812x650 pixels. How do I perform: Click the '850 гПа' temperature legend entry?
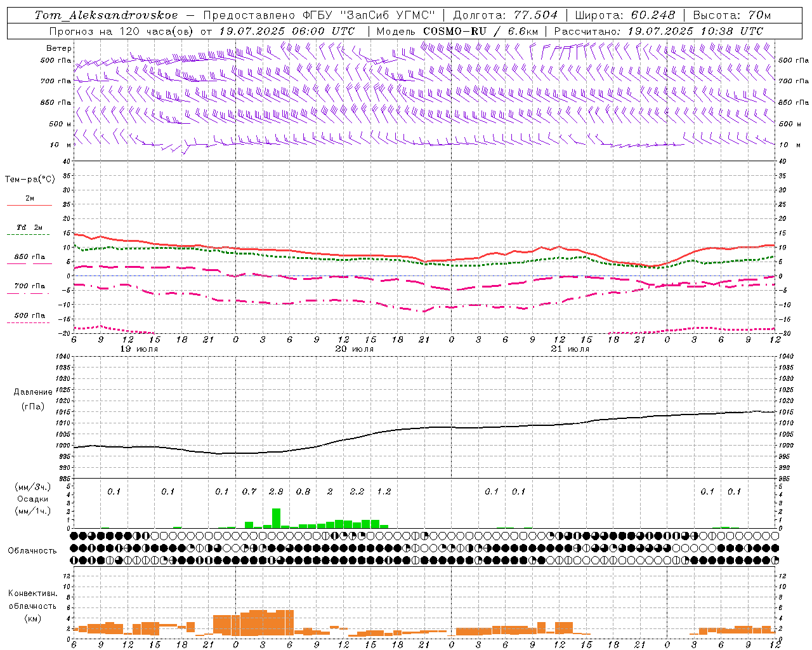[x=29, y=257]
